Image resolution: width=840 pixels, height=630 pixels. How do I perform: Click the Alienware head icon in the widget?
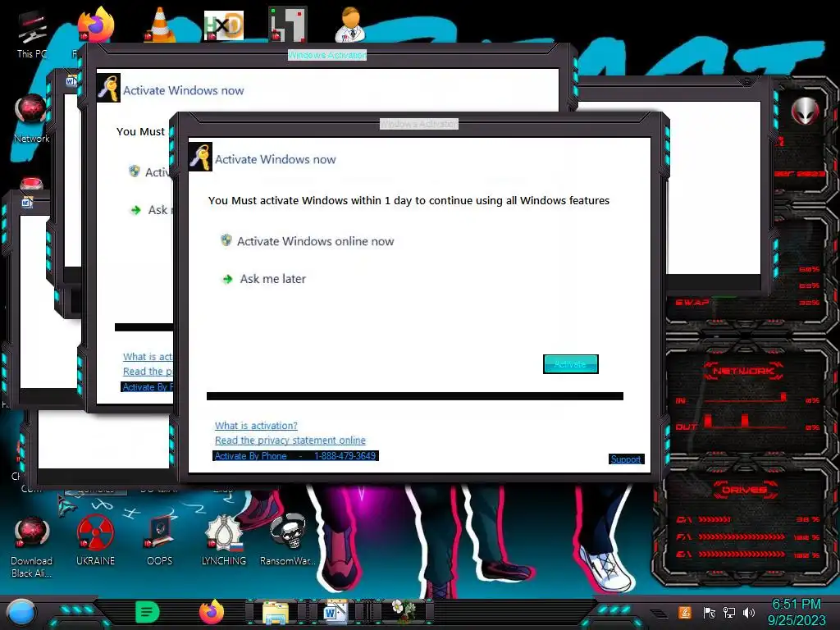[806, 111]
